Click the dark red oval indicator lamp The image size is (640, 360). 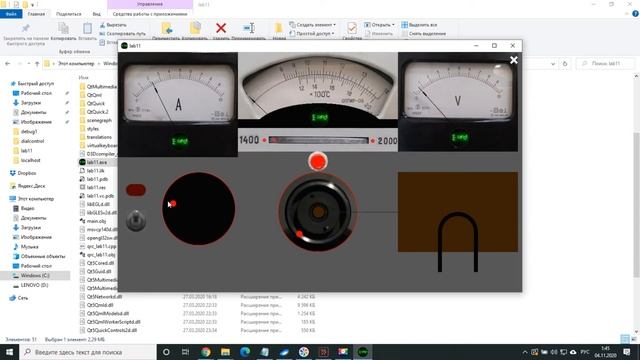click(x=136, y=190)
